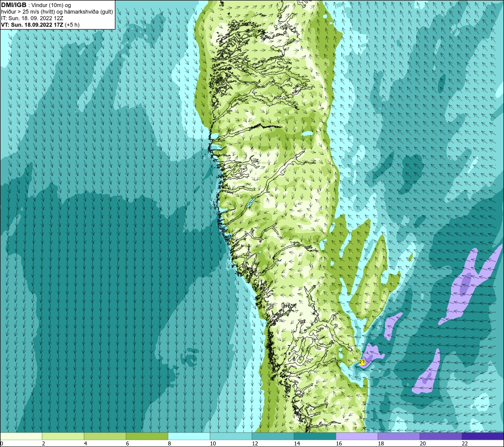The height and width of the screenshot is (447, 504).
Task: Click the 2–4 m/s light green legend swatch
Action: pyautogui.click(x=63, y=436)
